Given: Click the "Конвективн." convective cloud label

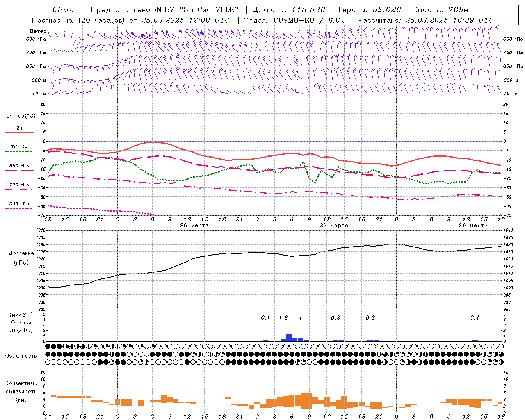Looking at the screenshot, I should click(21, 383).
